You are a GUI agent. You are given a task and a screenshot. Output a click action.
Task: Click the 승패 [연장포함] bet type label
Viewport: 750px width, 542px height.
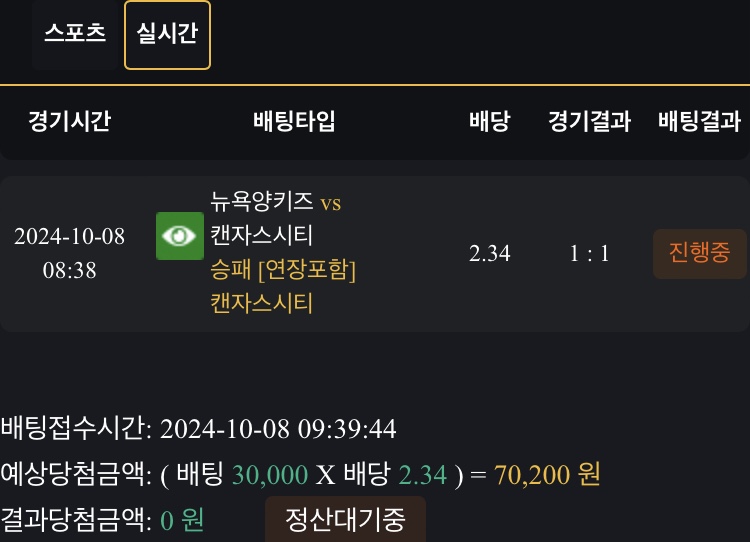click(283, 269)
